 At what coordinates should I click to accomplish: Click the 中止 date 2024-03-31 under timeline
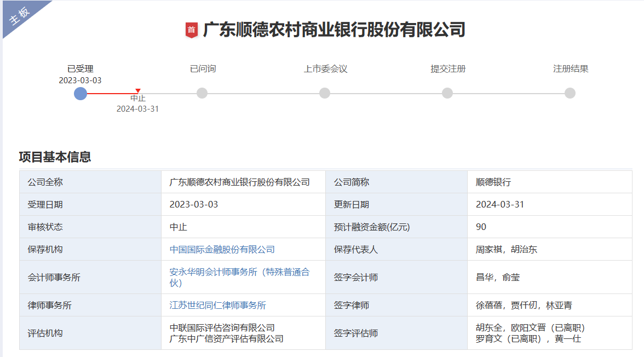(137, 108)
